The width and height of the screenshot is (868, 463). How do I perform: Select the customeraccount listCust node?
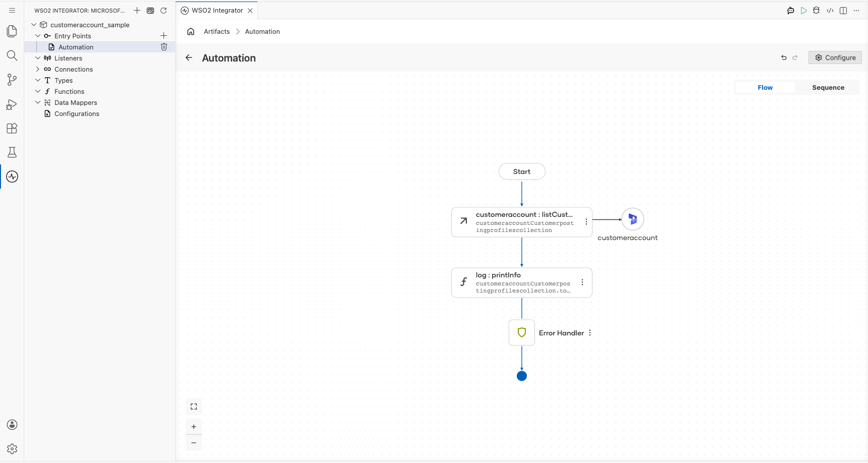[522, 222]
